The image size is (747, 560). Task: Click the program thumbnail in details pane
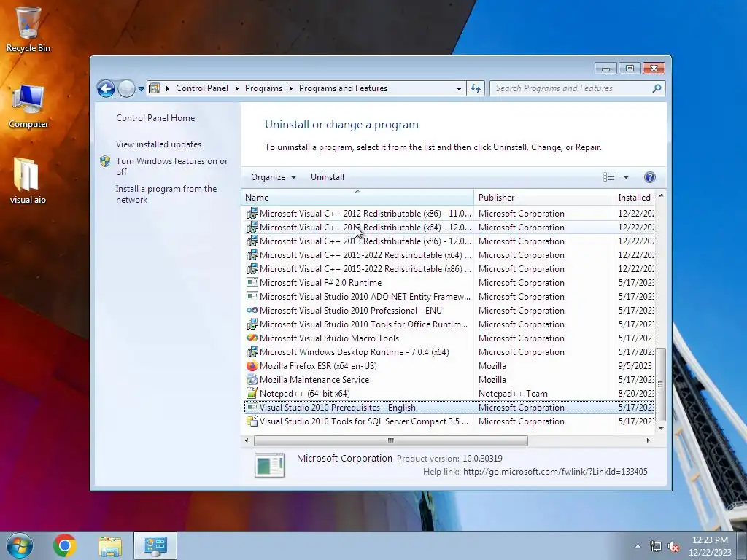[x=270, y=465]
